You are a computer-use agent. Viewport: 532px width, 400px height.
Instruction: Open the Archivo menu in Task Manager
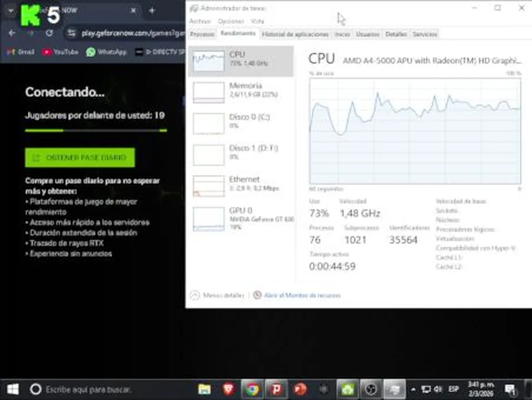point(200,21)
